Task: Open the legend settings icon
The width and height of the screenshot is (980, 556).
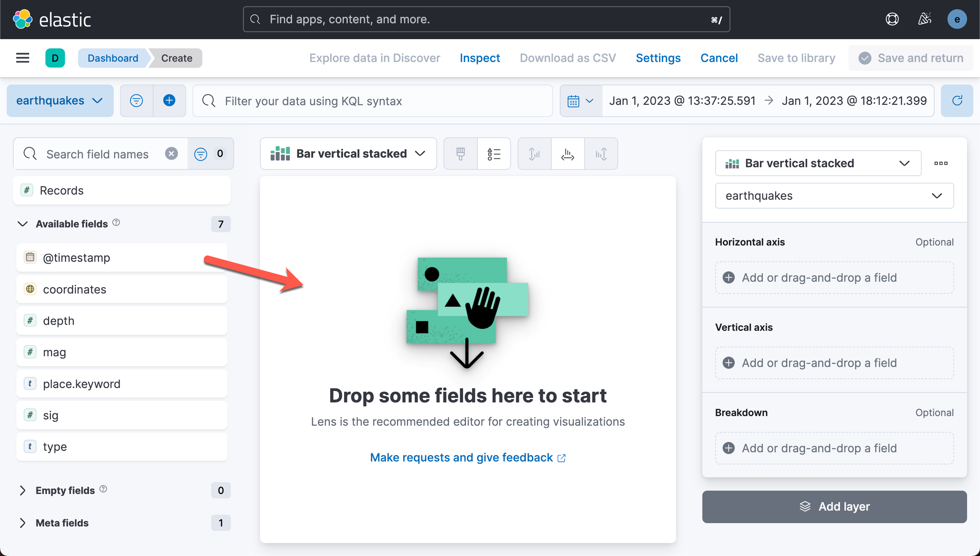Action: click(x=493, y=154)
